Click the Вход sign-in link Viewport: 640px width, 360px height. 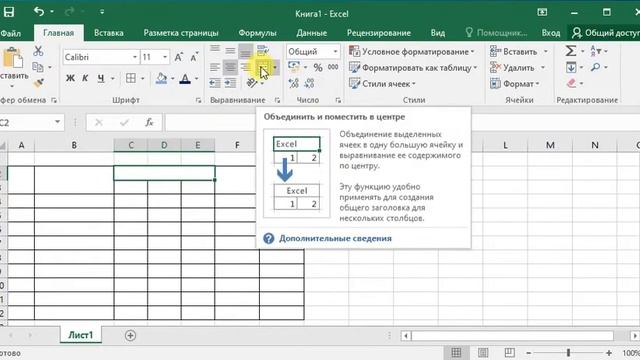click(551, 33)
